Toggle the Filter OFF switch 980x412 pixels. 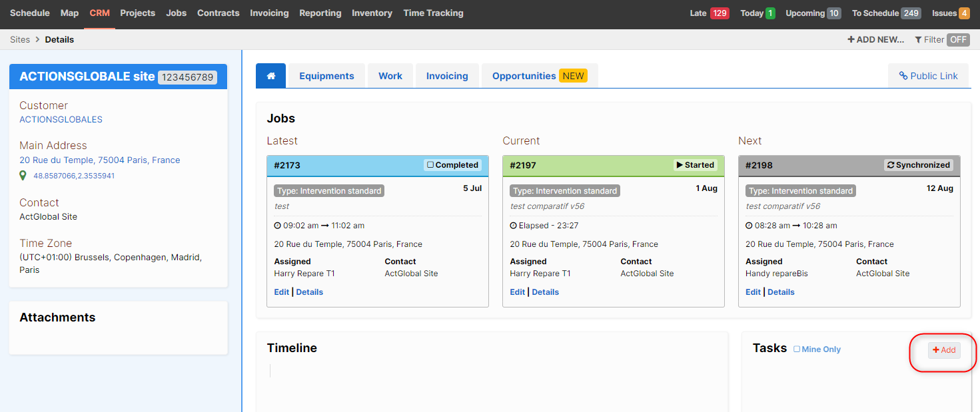(958, 40)
